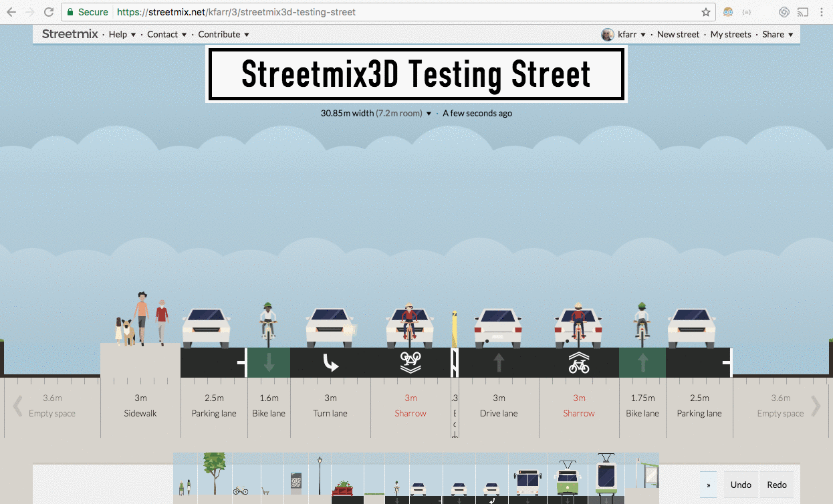833x504 pixels.
Task: Select the yellow bollard divider on the street
Action: (455, 330)
